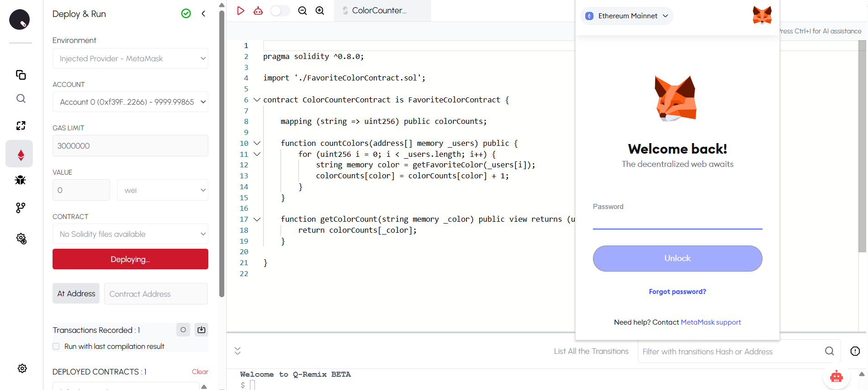868x390 pixels.
Task: Collapse the Deploy & Run panel arrow
Action: click(x=203, y=14)
